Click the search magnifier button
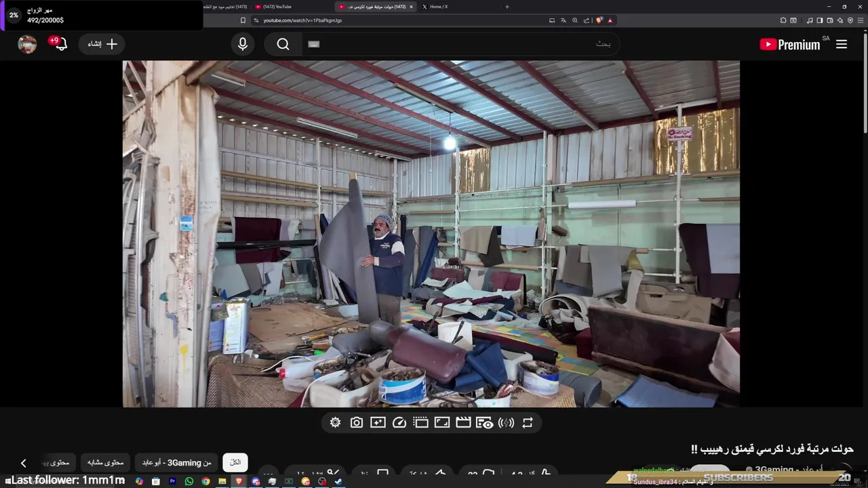 [x=283, y=44]
